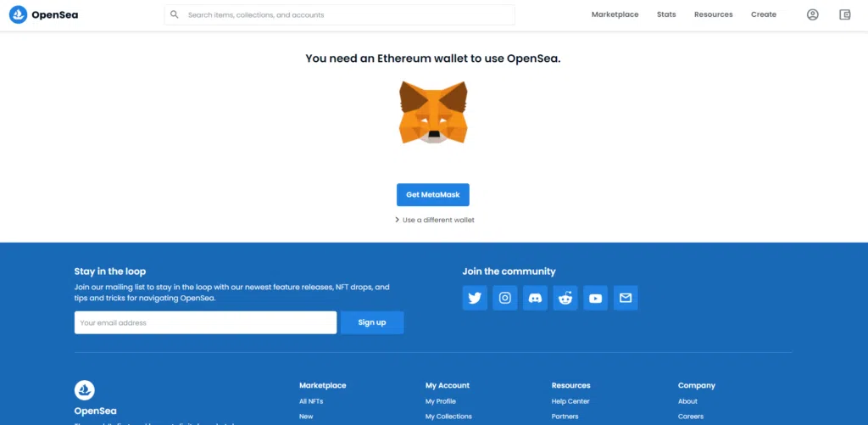The image size is (868, 425).
Task: Open New footer link under Marketplace
Action: click(306, 417)
